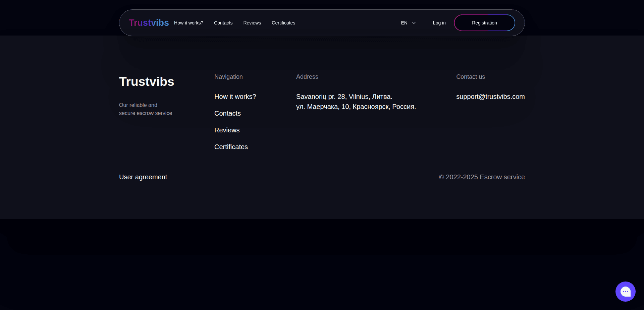Open the language selector chevron
This screenshot has width=644, height=310.
pyautogui.click(x=414, y=23)
